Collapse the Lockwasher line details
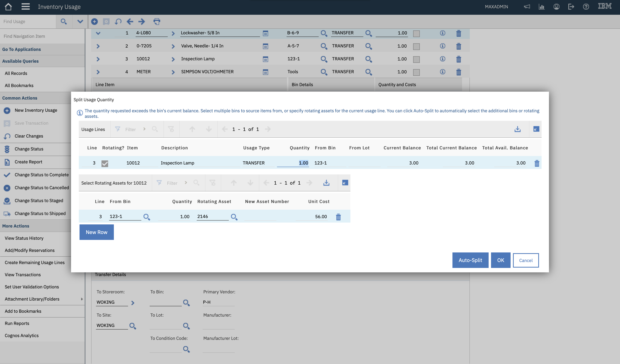620x364 pixels. (98, 33)
